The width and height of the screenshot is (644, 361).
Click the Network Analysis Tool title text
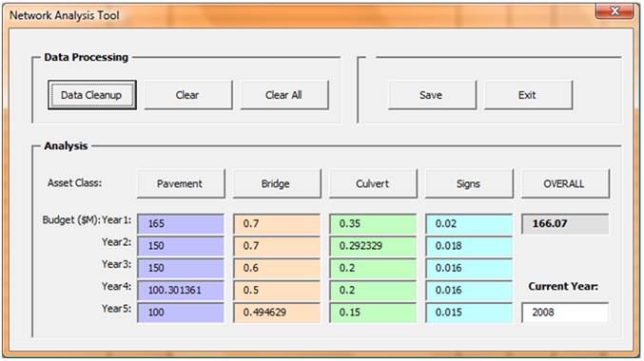tap(65, 15)
